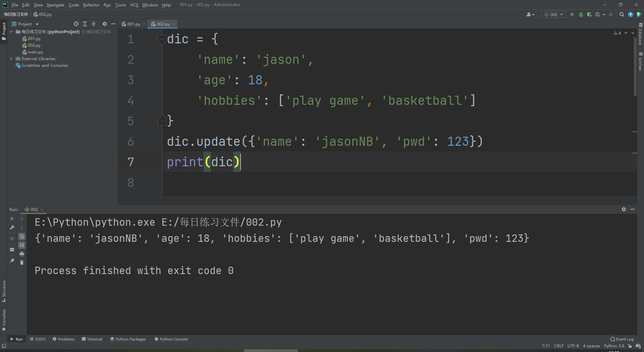
Task: Click the print icon in Run panel
Action: coord(22,254)
